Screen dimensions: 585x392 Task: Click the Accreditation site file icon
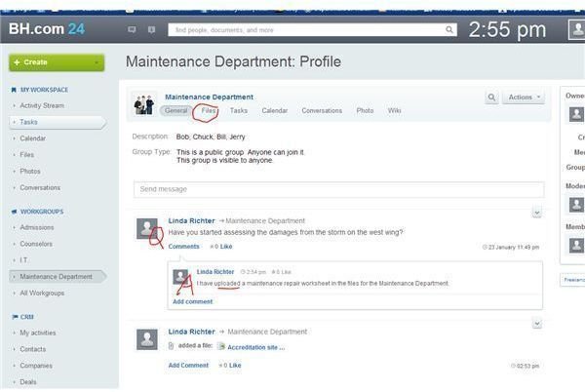tap(221, 347)
